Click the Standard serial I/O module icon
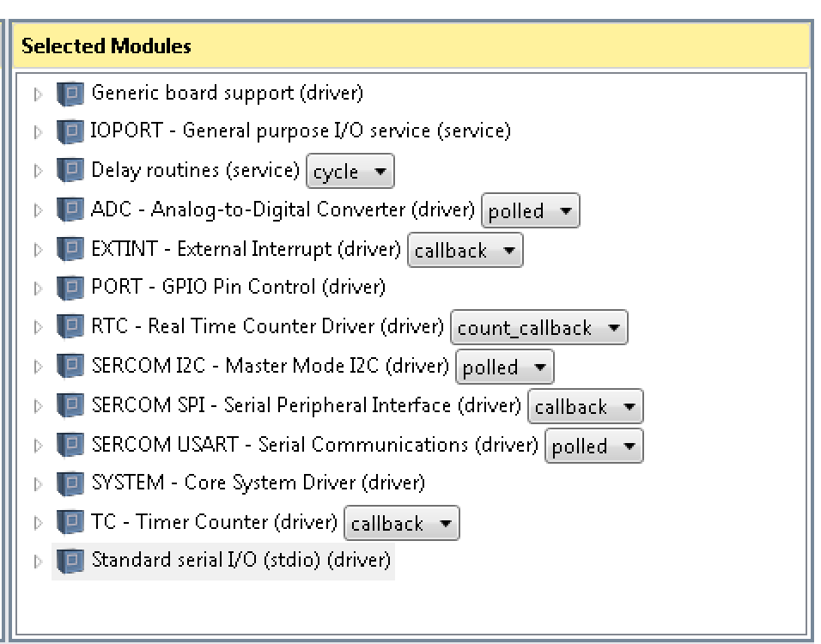The height and width of the screenshot is (644, 821). (x=70, y=561)
